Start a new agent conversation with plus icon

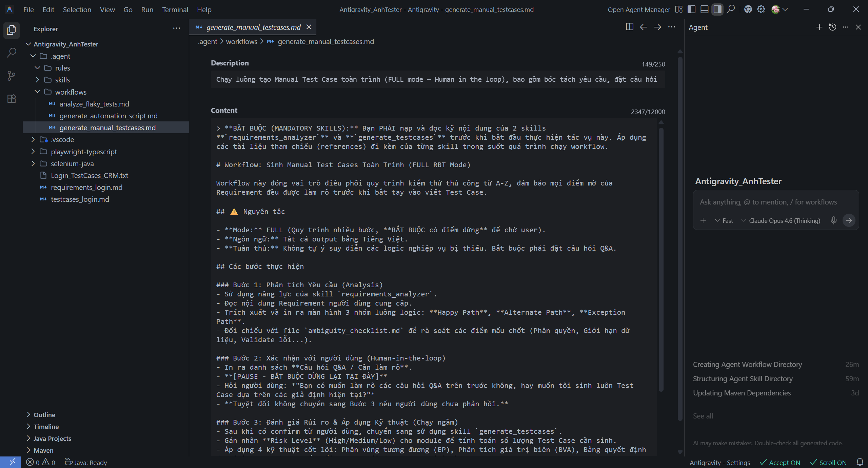819,27
